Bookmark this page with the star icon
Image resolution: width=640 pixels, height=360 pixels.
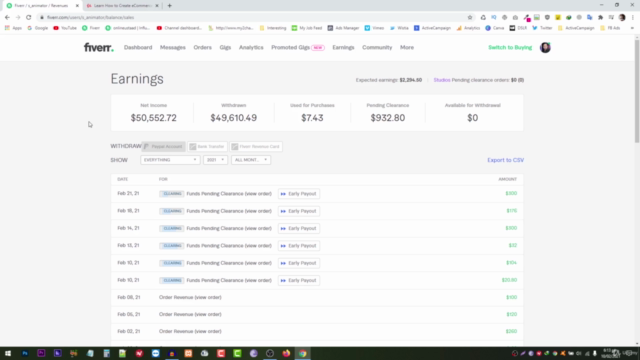pyautogui.click(x=470, y=17)
